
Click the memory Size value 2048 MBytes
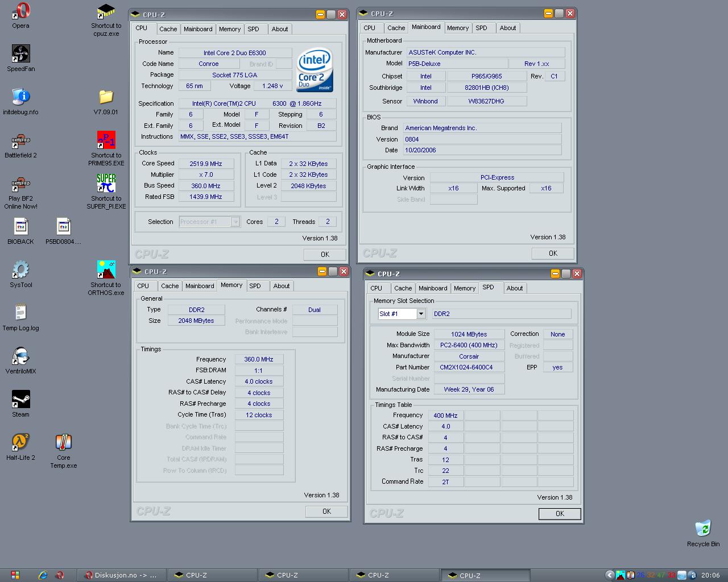pos(196,321)
